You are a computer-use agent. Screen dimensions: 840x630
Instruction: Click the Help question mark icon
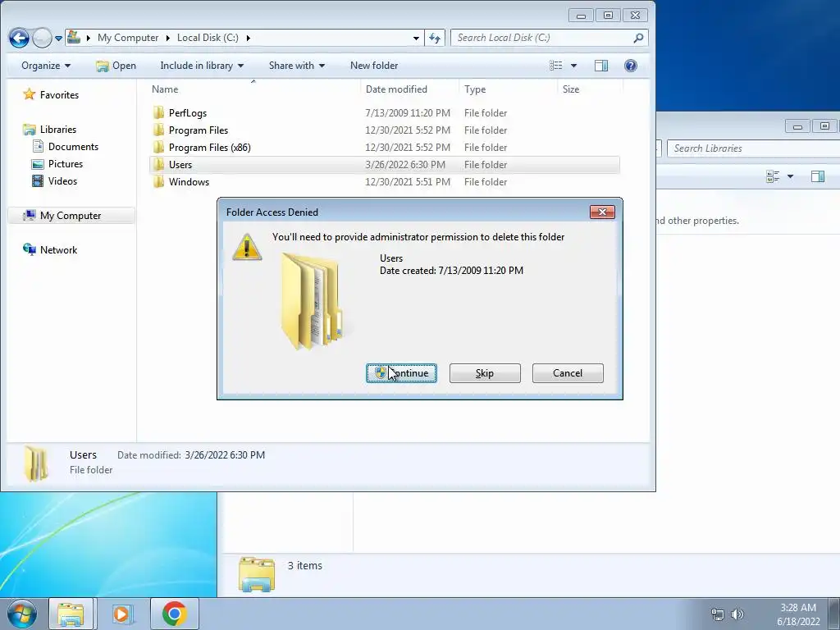click(631, 66)
